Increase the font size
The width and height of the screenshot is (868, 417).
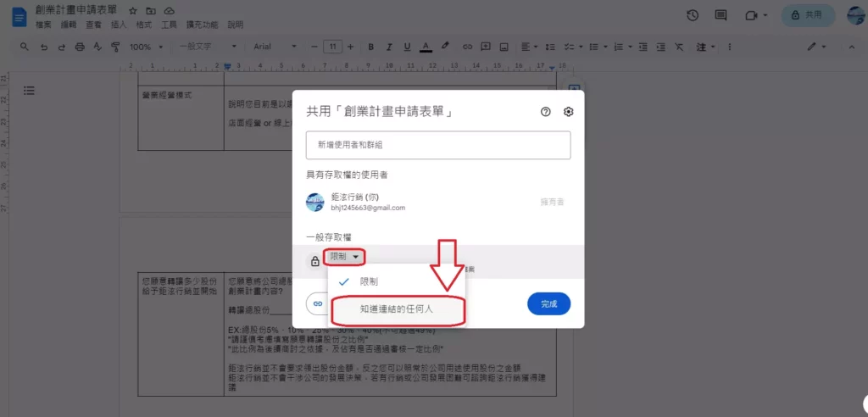click(x=352, y=47)
